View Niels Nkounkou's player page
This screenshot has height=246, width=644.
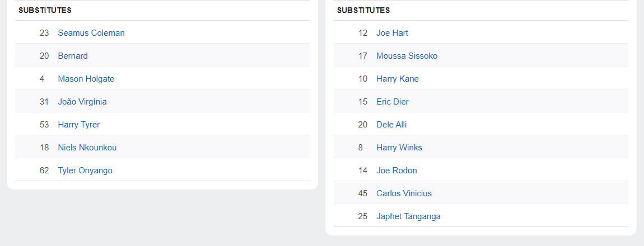tap(87, 148)
